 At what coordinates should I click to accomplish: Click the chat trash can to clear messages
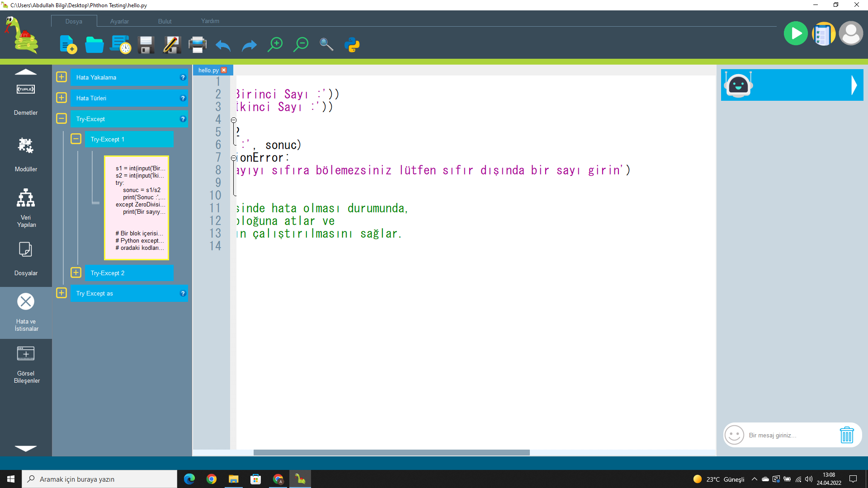847,435
